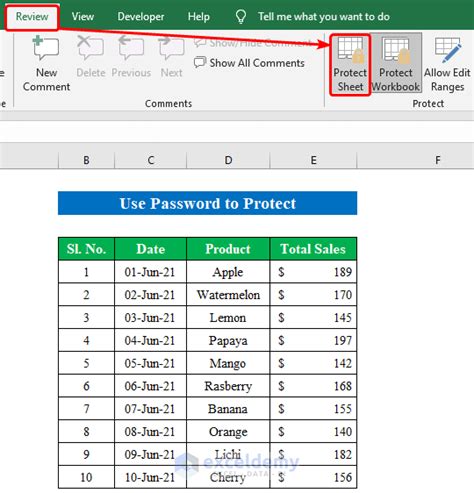Click the 10-Jun-21 date cell

point(151,477)
